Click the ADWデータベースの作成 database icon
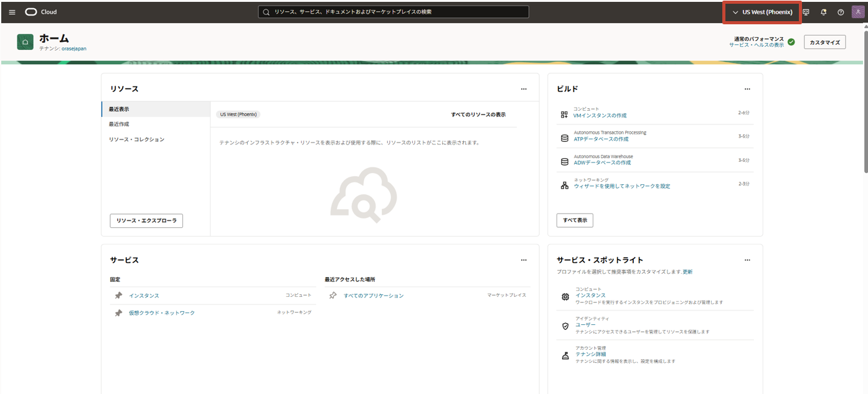The width and height of the screenshot is (868, 394). pyautogui.click(x=564, y=162)
